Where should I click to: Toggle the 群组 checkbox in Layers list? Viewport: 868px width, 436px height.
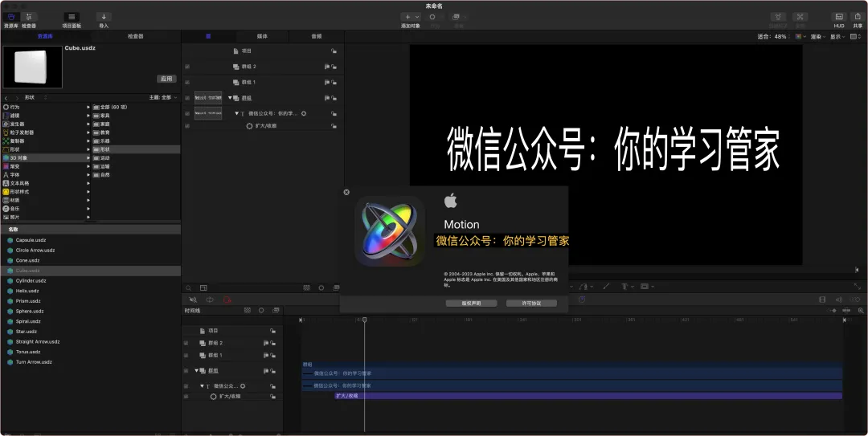[x=187, y=98]
